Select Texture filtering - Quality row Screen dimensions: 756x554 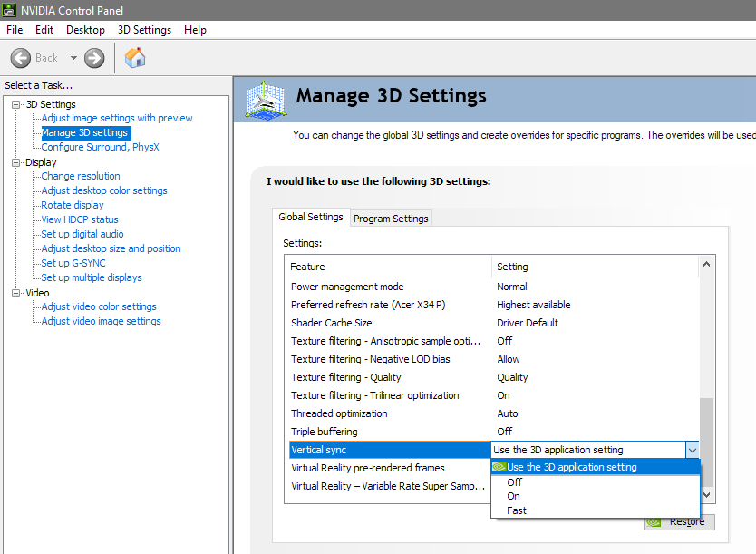(x=494, y=377)
